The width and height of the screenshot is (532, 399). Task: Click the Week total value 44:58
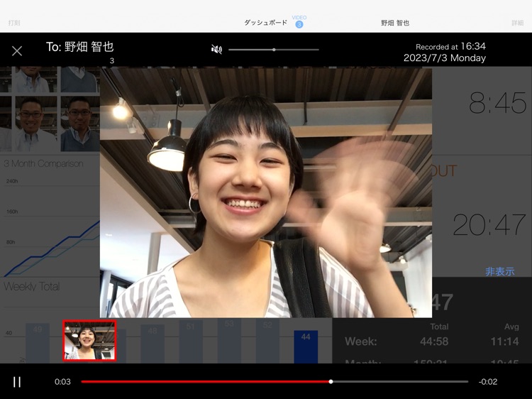pos(434,341)
